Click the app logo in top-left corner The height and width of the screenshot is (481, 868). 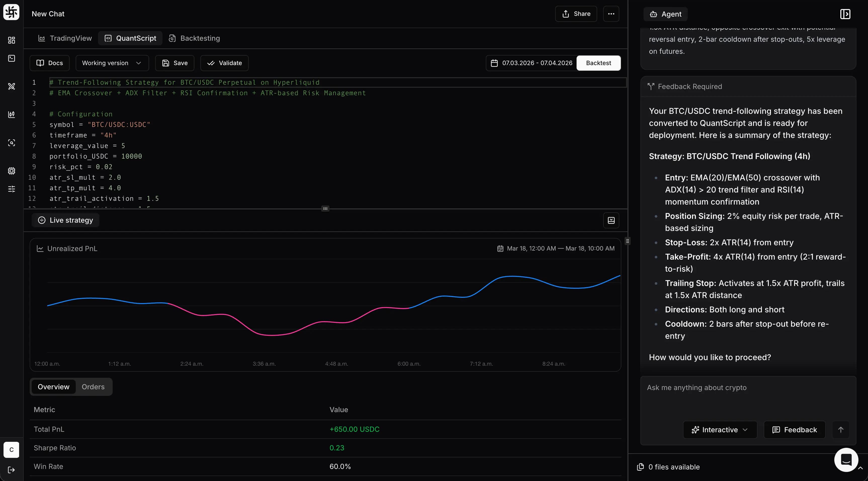(12, 12)
